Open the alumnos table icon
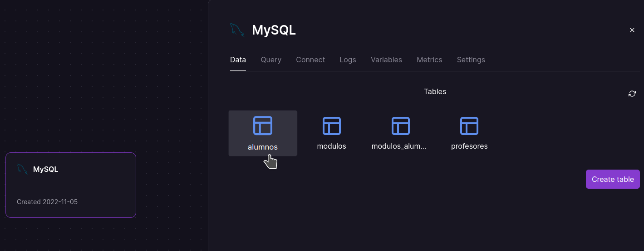Screen dimensions: 644x251 point(263,125)
